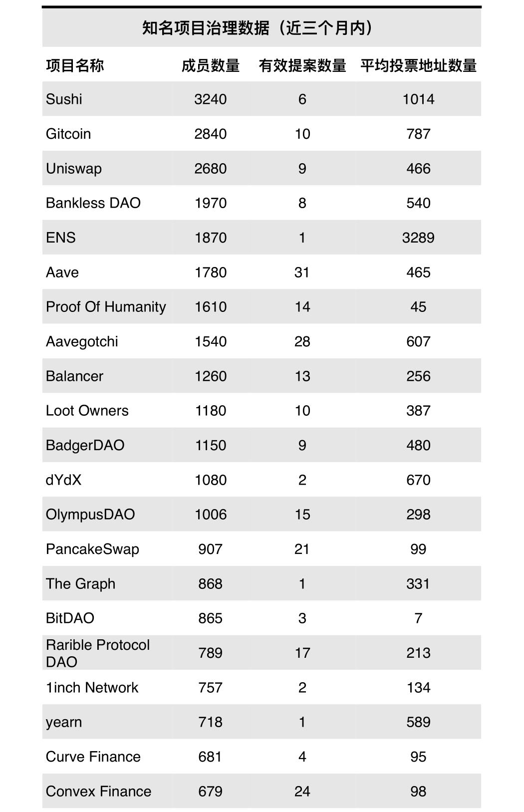Click the 项目名称 column header
The width and height of the screenshot is (524, 812).
[x=75, y=65]
